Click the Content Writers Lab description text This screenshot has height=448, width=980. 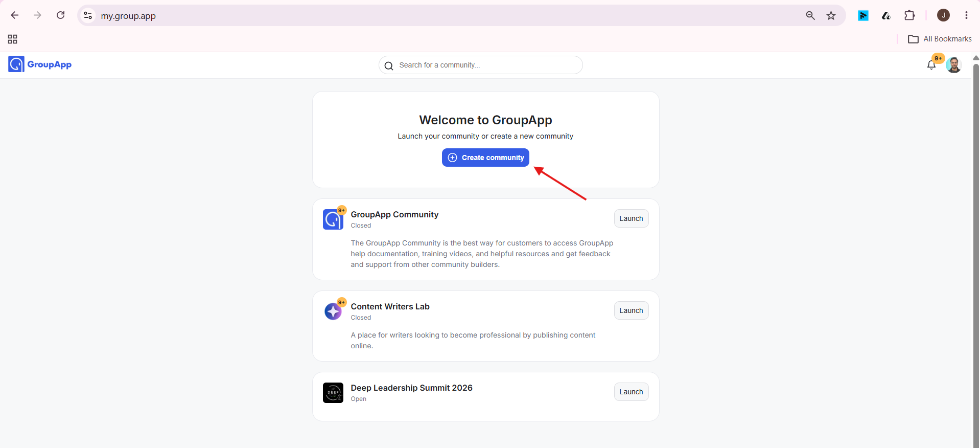tap(473, 341)
